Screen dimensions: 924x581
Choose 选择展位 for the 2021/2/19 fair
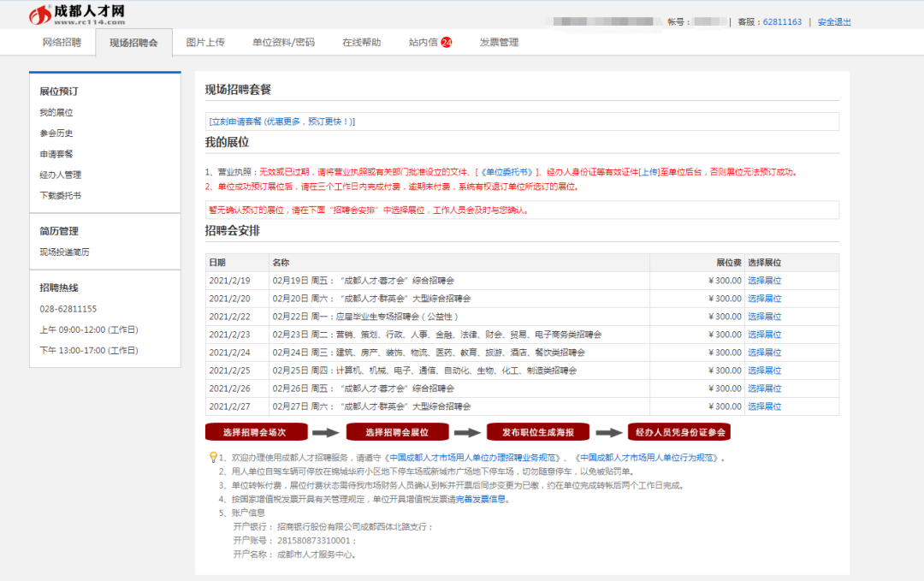pos(764,281)
